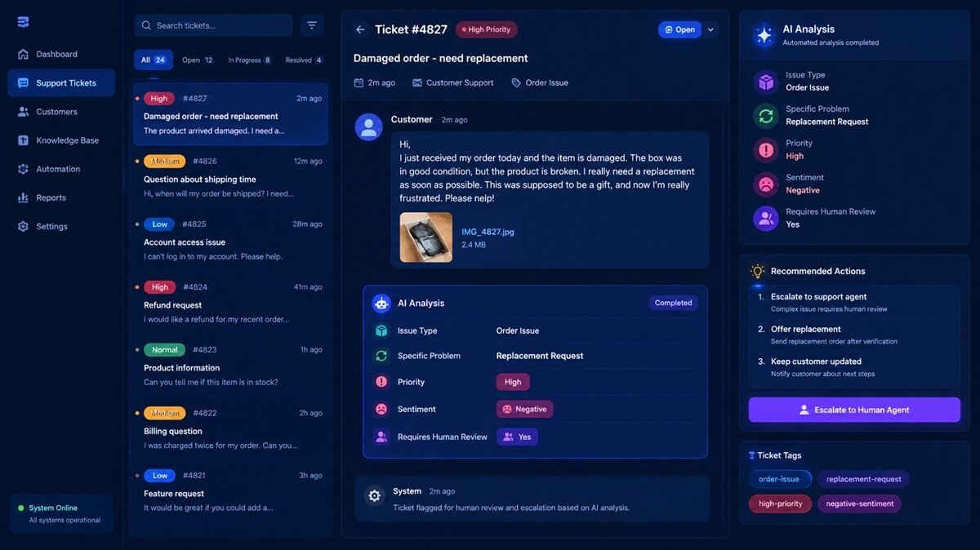This screenshot has width=980, height=550.
Task: Select the Keep customer updated action
Action: point(854,367)
